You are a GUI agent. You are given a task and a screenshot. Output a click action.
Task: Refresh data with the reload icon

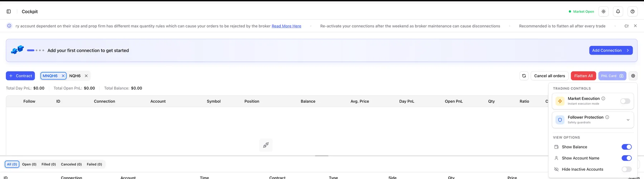click(524, 76)
